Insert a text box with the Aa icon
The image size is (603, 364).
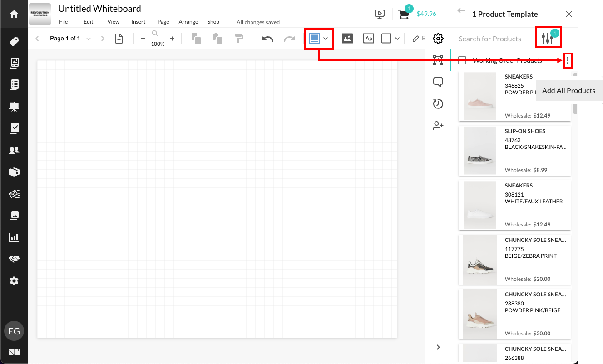[x=369, y=39]
